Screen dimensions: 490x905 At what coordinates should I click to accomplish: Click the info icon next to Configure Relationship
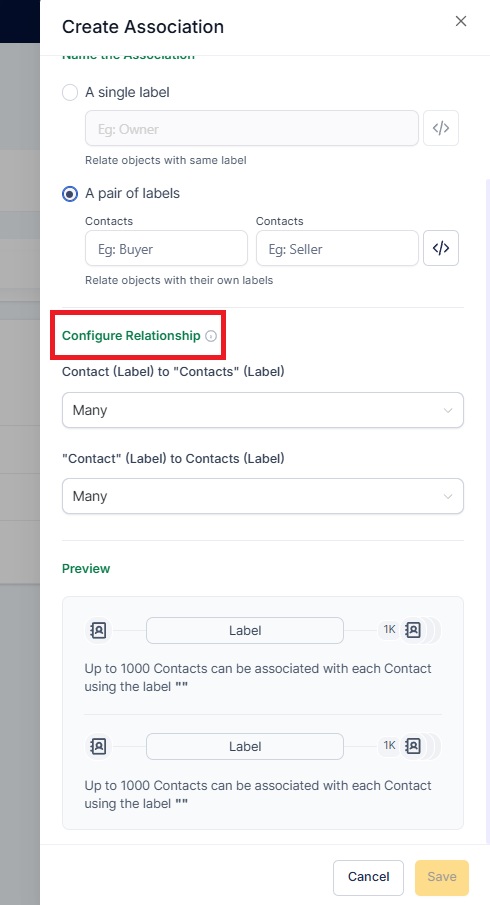coord(211,336)
